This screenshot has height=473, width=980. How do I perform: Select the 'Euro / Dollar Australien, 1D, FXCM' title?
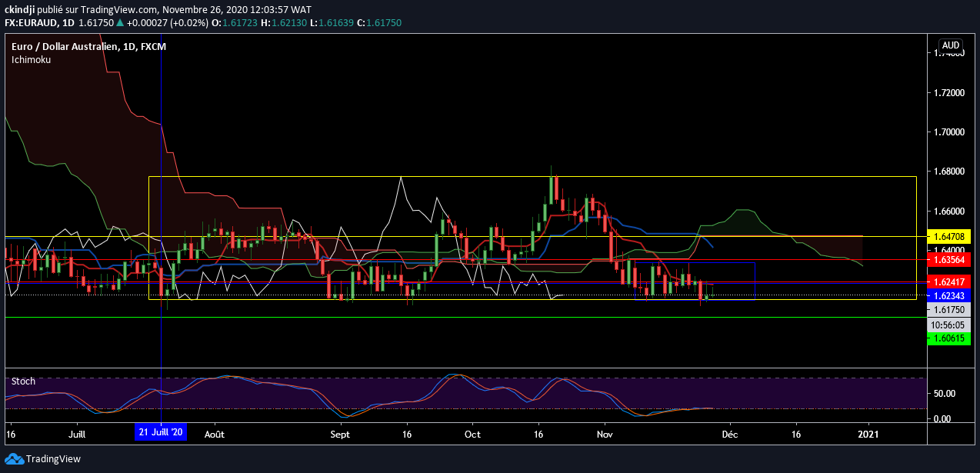(88, 47)
